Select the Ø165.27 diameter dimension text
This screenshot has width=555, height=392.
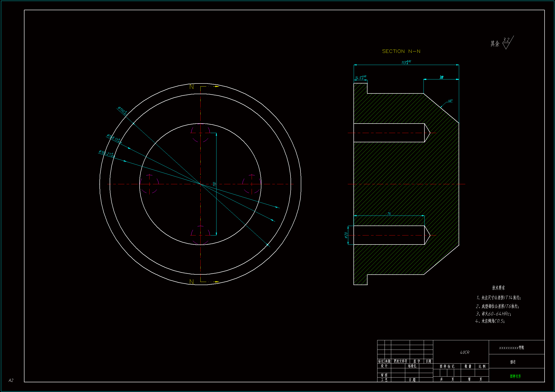click(107, 154)
